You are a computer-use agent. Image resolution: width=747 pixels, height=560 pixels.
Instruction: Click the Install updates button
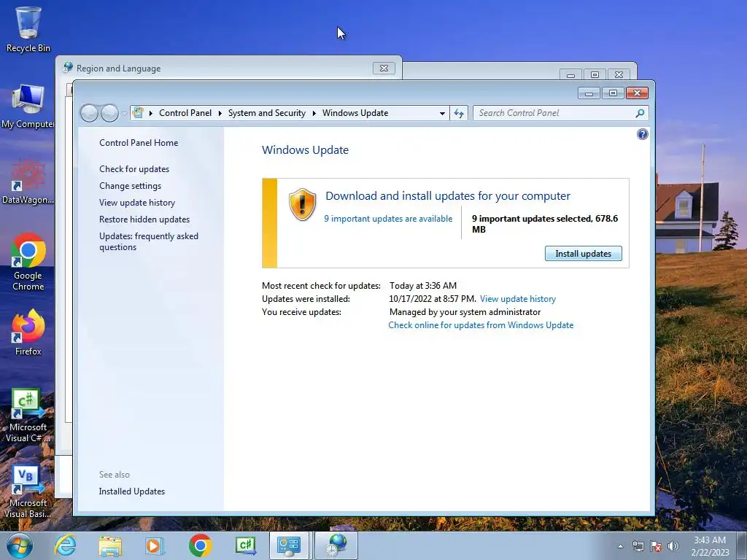[x=583, y=253]
